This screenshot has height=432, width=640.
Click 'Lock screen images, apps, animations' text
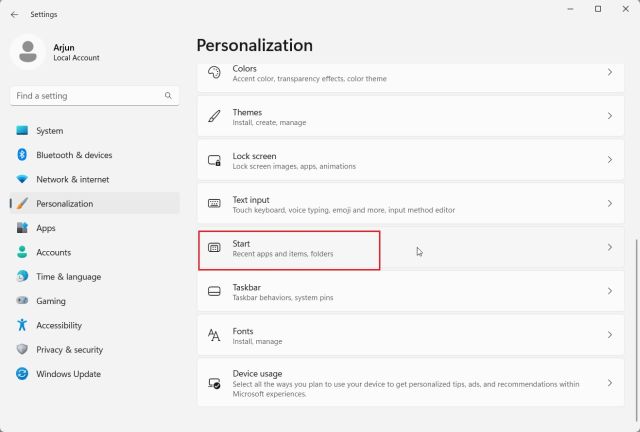coord(294,166)
